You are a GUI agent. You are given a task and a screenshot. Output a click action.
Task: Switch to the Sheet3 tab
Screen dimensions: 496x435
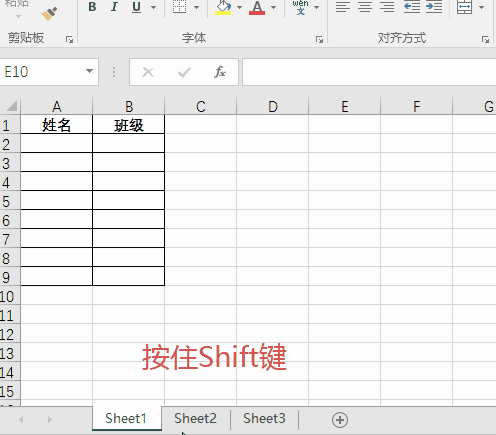(264, 418)
